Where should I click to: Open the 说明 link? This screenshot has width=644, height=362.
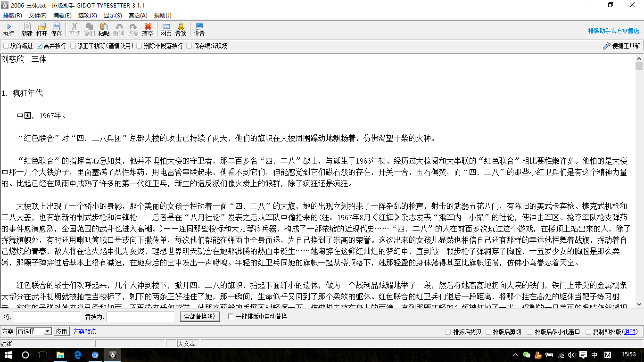(630, 332)
